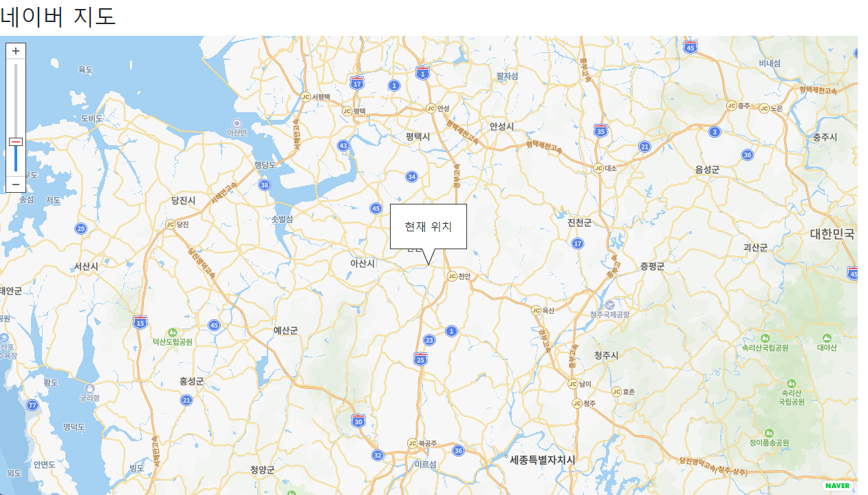Click the 서평택 JC junction icon
The height and width of the screenshot is (495, 868).
(x=305, y=97)
